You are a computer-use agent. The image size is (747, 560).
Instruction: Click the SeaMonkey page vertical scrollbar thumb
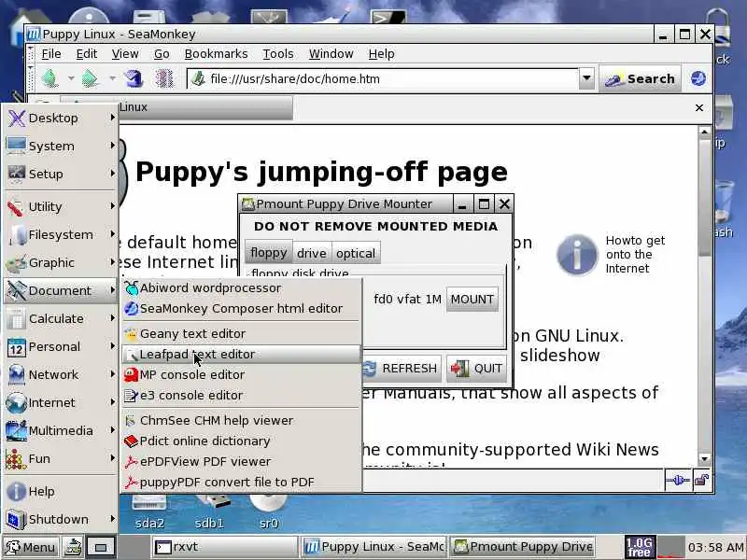pyautogui.click(x=705, y=199)
